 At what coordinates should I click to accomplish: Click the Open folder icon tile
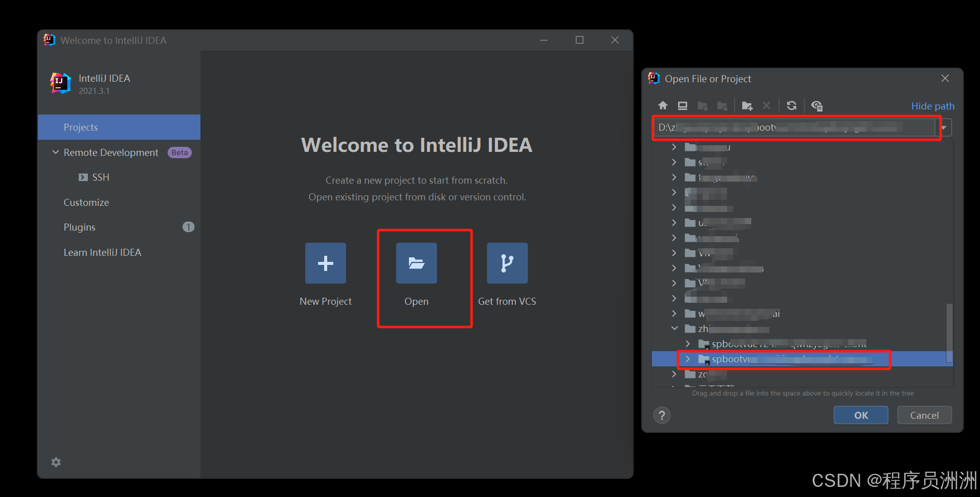pos(417,263)
